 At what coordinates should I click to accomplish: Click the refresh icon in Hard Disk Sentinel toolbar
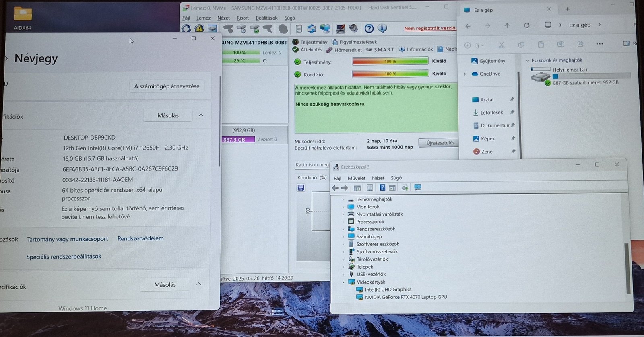pyautogui.click(x=186, y=29)
